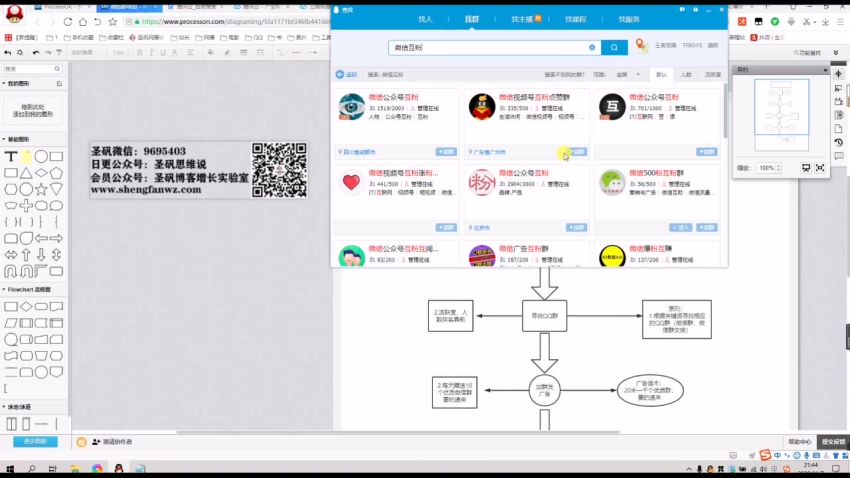Switch to the 找服务 tab

[629, 19]
